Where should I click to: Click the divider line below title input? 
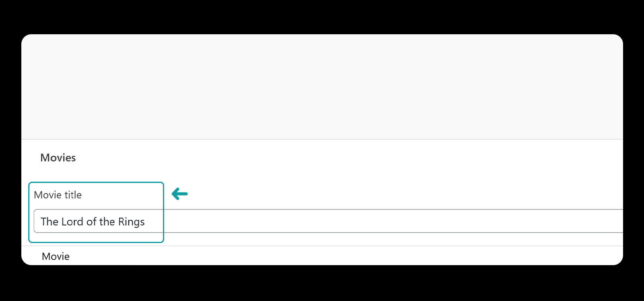(322, 246)
